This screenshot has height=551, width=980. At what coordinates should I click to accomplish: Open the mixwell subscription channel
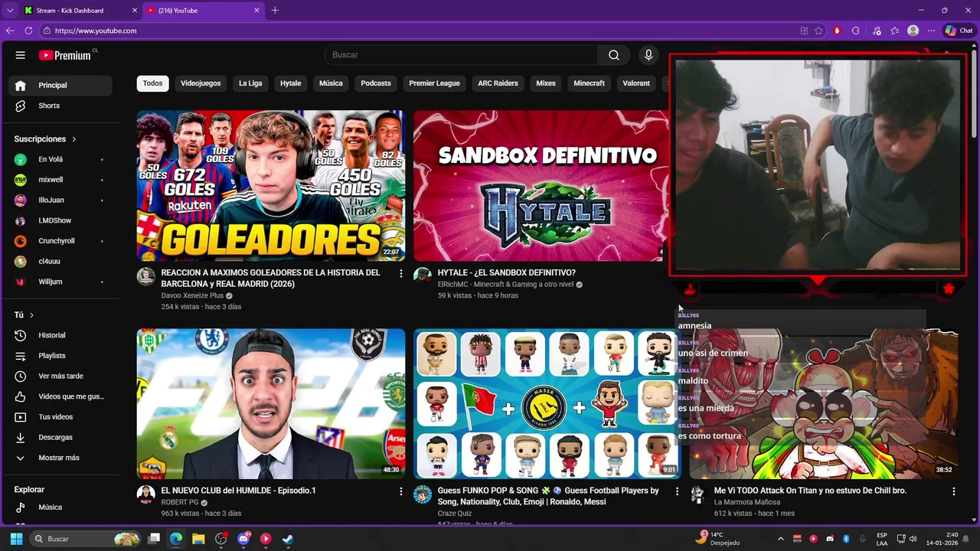coord(60,180)
